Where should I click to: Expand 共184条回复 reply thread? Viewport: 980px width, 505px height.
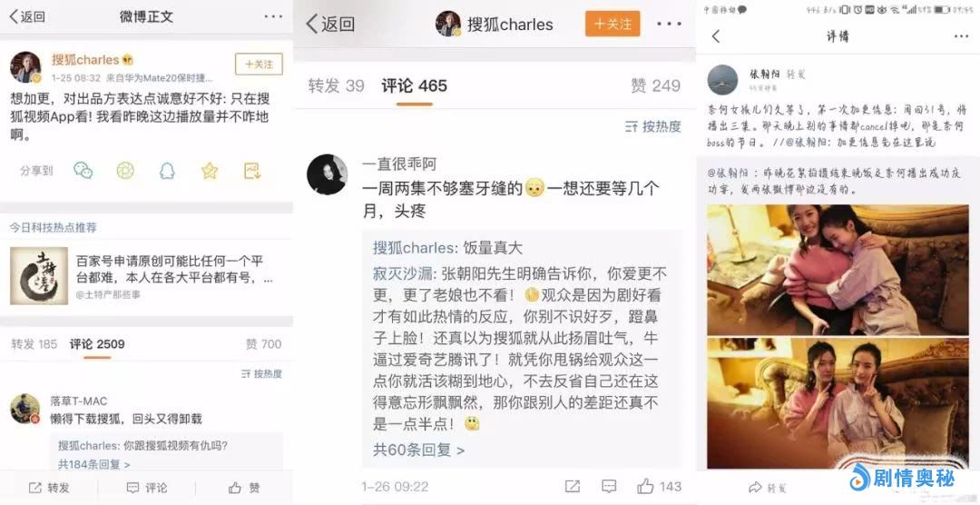click(93, 464)
